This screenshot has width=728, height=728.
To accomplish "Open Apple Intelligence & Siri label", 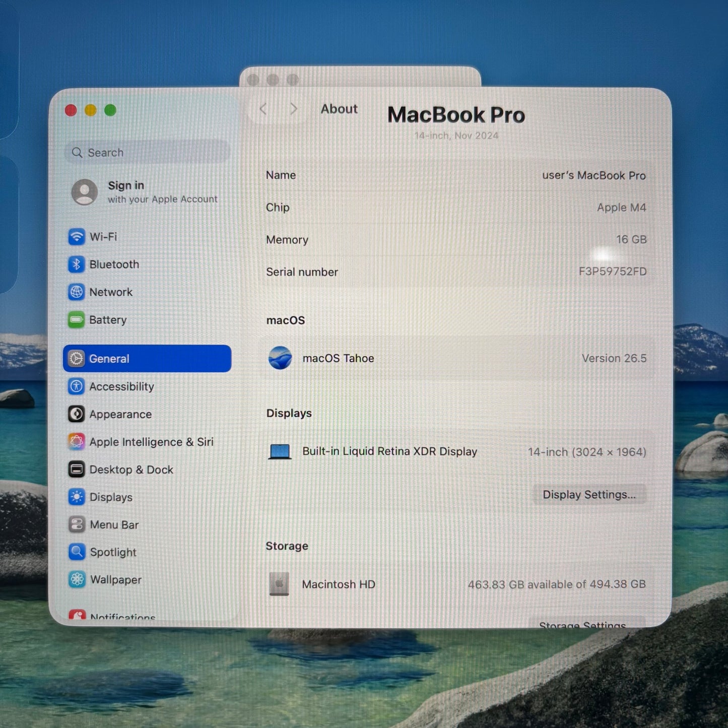I will click(x=152, y=442).
